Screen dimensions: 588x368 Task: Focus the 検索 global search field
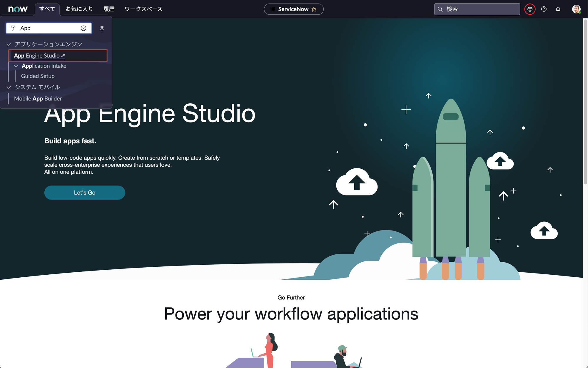477,9
